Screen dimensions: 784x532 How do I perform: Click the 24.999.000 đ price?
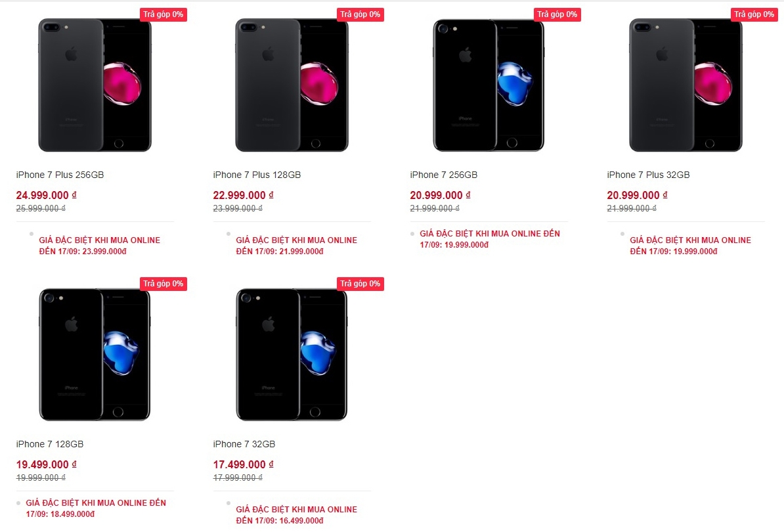(x=46, y=196)
